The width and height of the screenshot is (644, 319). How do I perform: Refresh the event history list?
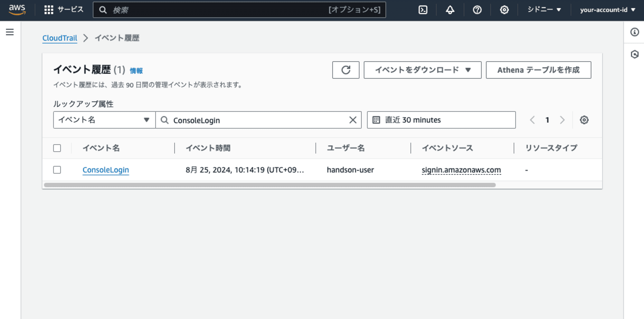tap(346, 70)
